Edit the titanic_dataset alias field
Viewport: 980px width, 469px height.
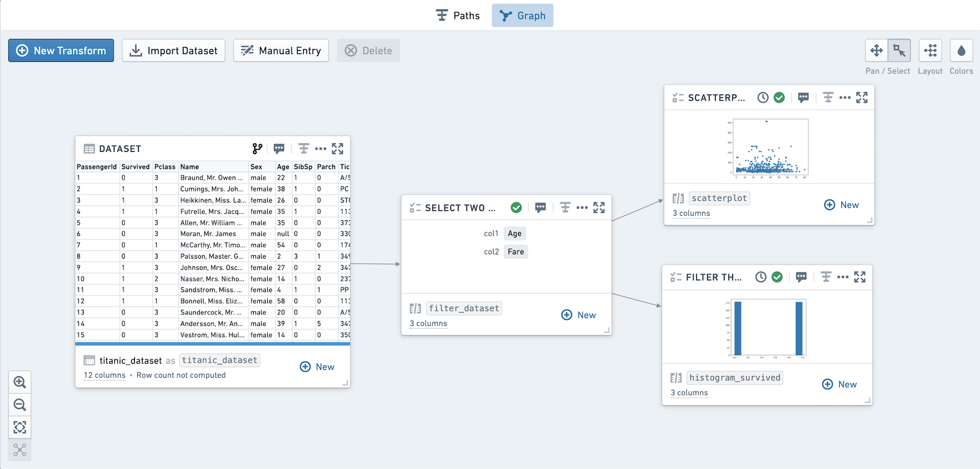pyautogui.click(x=220, y=360)
